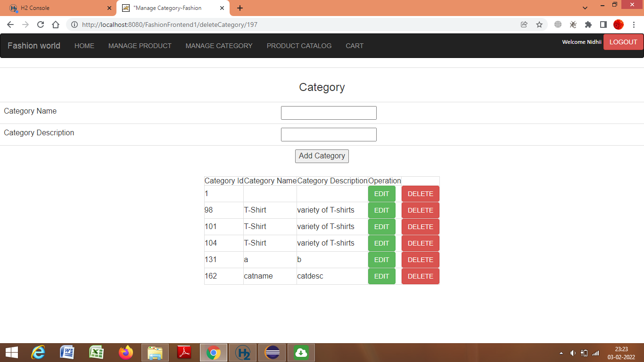Open the MANAGE PRODUCT page

[x=140, y=46]
